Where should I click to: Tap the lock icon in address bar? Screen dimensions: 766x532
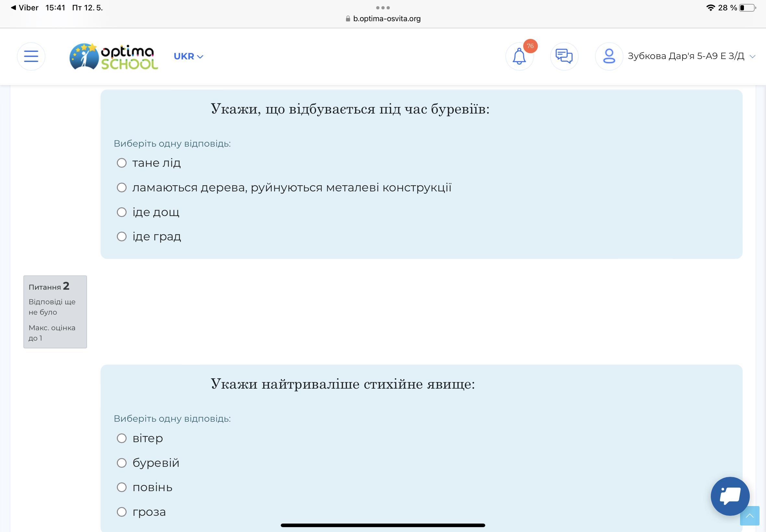348,19
